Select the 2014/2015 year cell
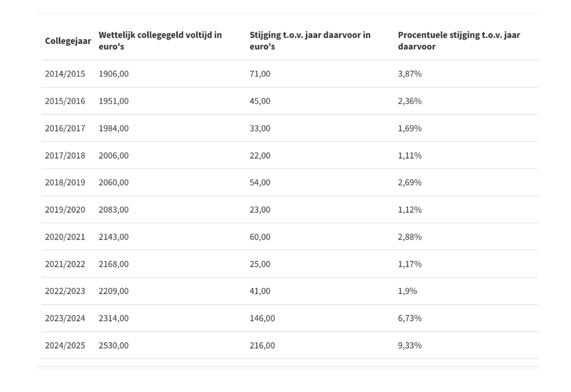 [65, 74]
